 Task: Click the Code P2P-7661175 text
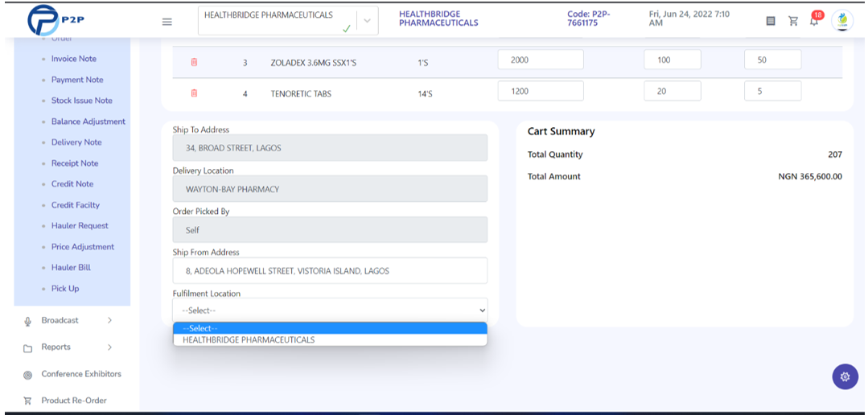point(588,18)
